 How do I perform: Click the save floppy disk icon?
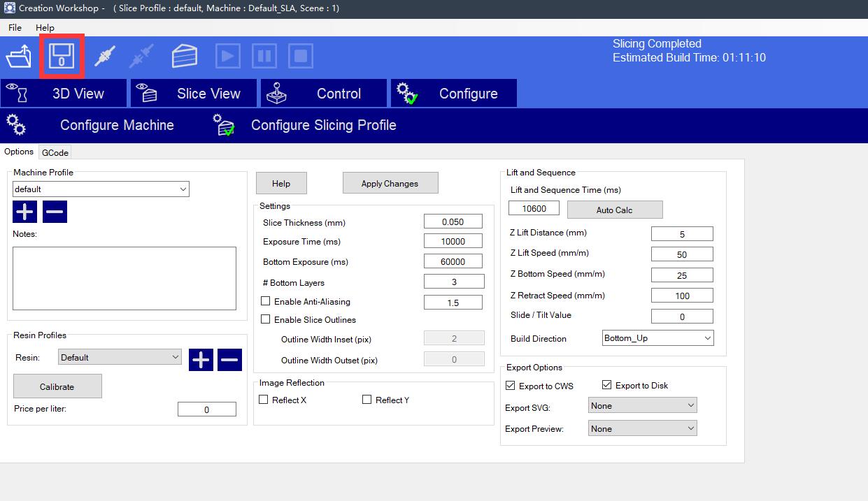click(x=62, y=56)
